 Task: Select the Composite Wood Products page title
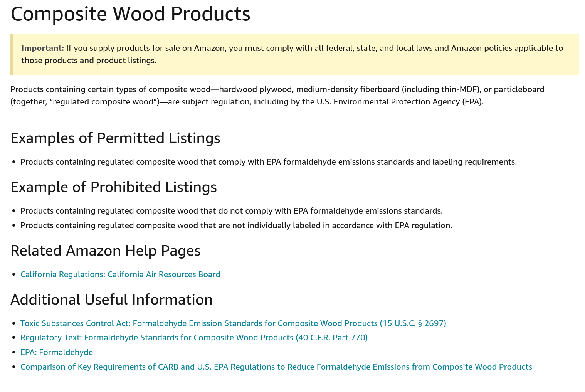[131, 14]
